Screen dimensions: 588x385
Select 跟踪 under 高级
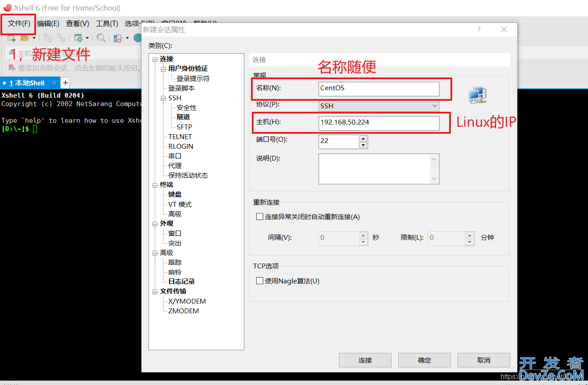tap(175, 262)
